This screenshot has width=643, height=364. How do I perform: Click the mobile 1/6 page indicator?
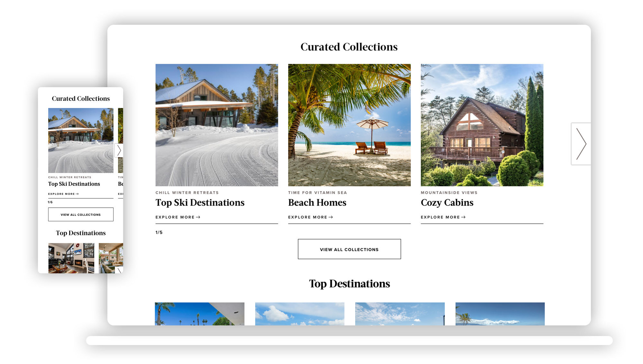tap(50, 202)
